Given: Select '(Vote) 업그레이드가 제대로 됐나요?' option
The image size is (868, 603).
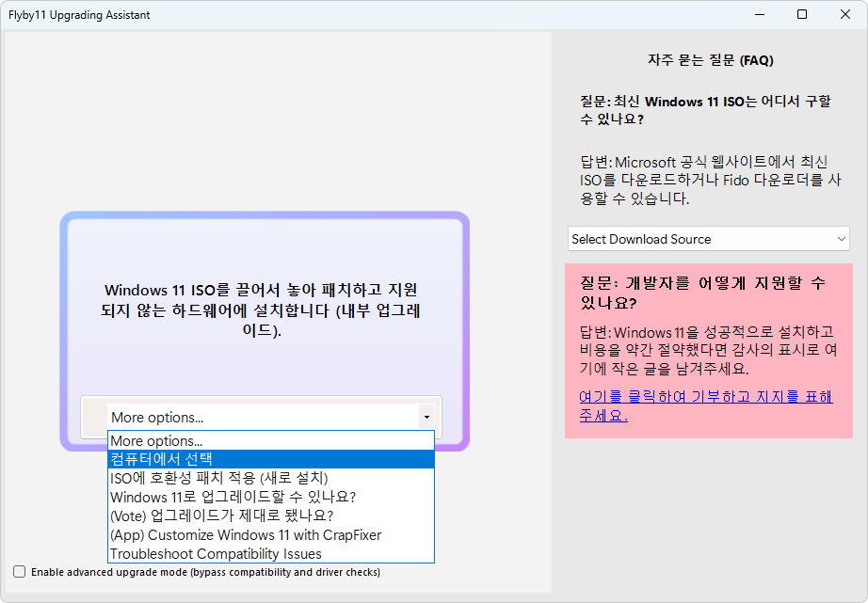Looking at the screenshot, I should point(271,516).
